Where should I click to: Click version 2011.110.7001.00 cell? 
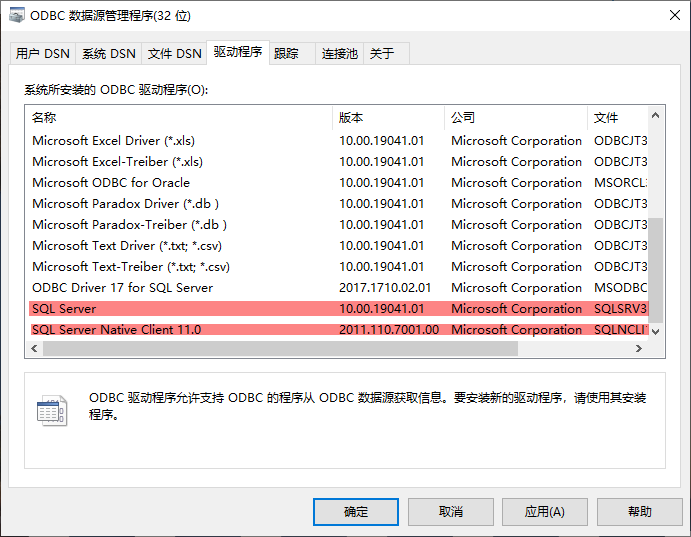(389, 330)
